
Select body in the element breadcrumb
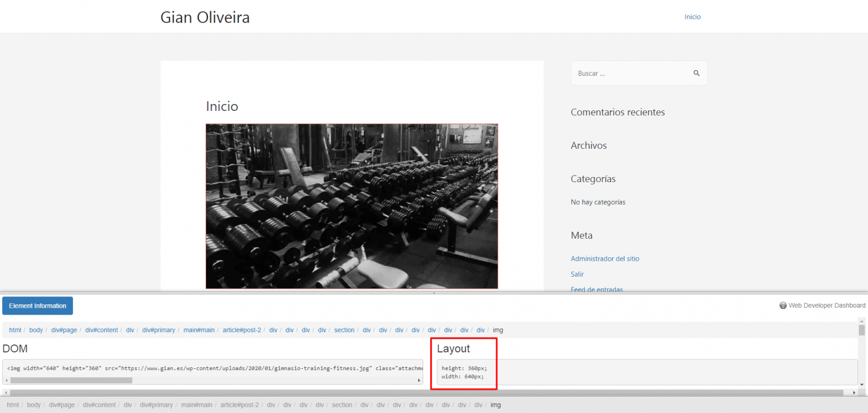tap(36, 330)
